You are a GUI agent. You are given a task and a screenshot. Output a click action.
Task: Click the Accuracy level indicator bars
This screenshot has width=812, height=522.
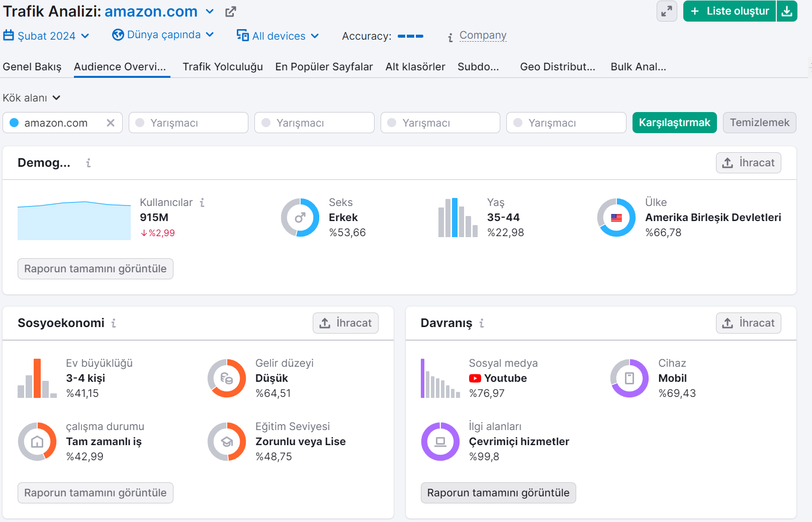[x=410, y=36]
